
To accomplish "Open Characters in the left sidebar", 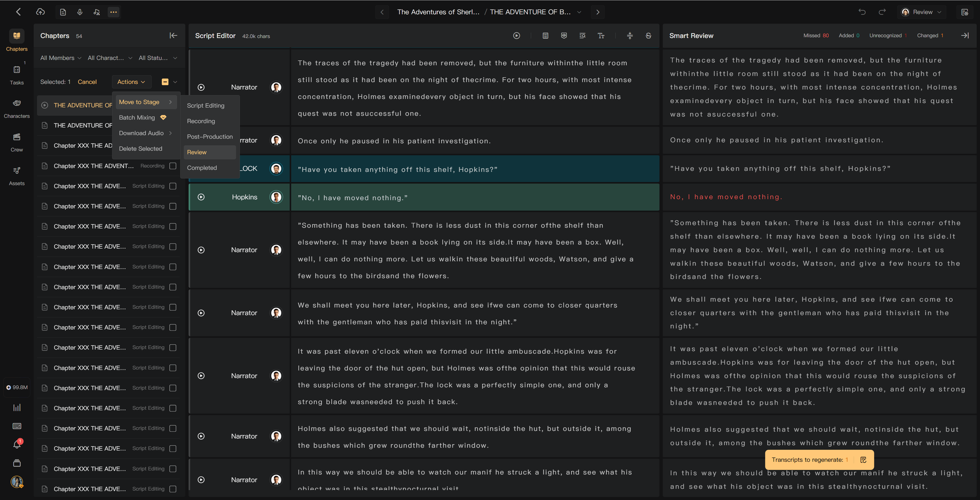I will (x=17, y=108).
